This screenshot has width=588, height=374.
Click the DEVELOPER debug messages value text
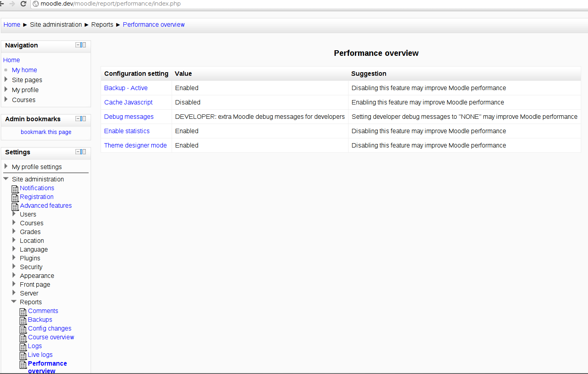260,116
